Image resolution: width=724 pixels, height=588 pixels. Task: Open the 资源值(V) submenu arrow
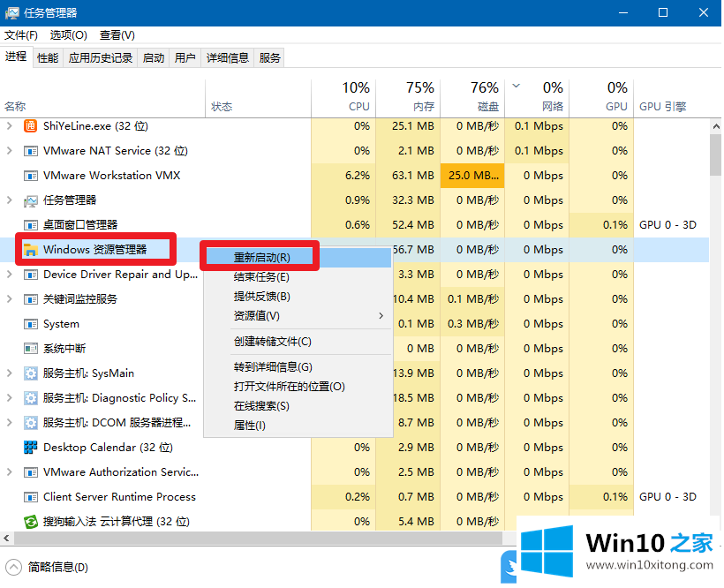[381, 316]
